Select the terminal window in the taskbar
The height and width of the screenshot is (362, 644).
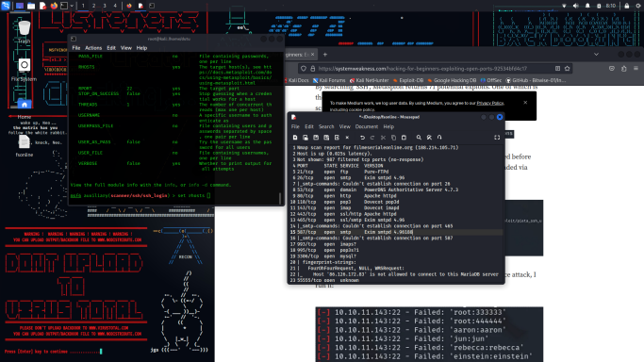(x=152, y=6)
